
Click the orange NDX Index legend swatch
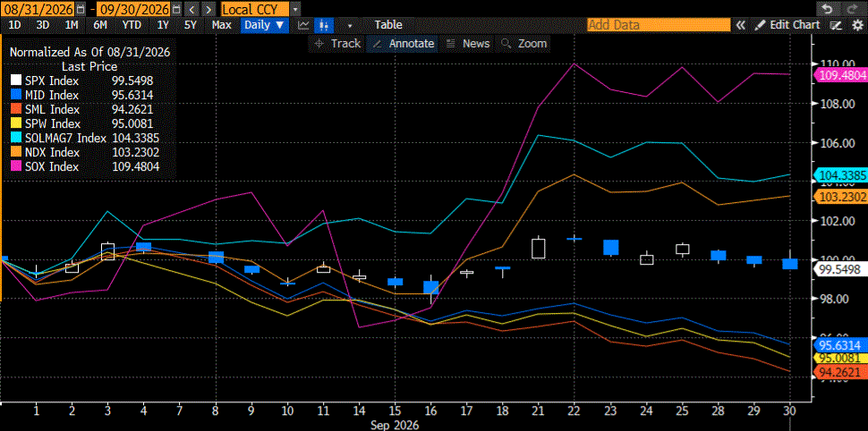coord(15,152)
